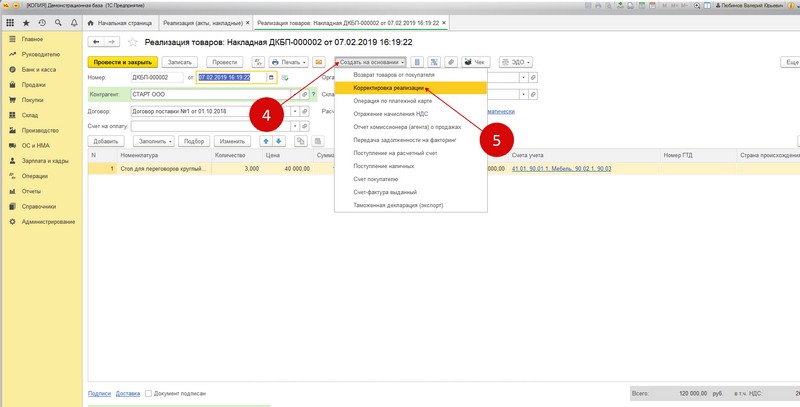Click Номер input field ДКБП-000002
This screenshot has width=800, height=407.
click(x=157, y=78)
